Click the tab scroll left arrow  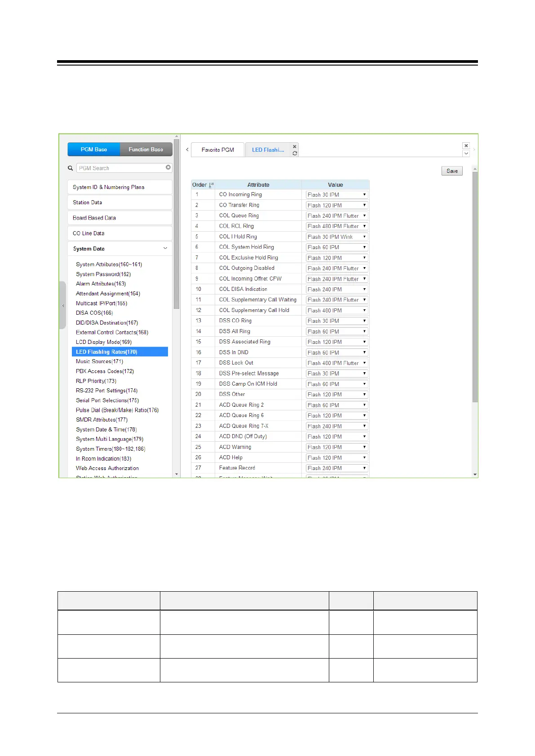[x=187, y=149]
